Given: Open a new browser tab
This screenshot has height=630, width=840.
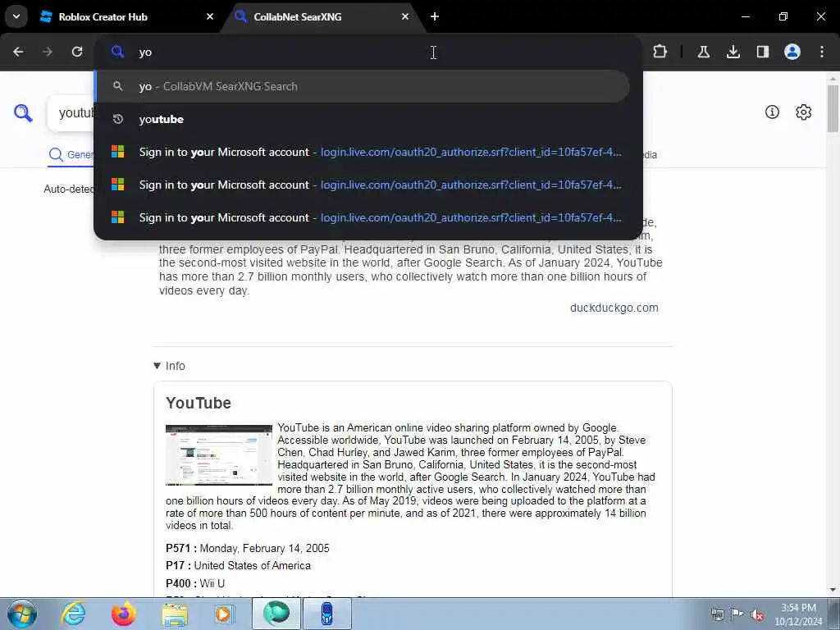Looking at the screenshot, I should [435, 16].
